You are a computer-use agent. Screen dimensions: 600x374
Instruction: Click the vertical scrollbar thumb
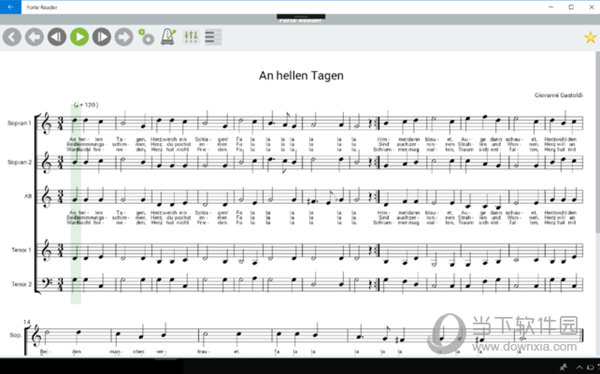597,142
